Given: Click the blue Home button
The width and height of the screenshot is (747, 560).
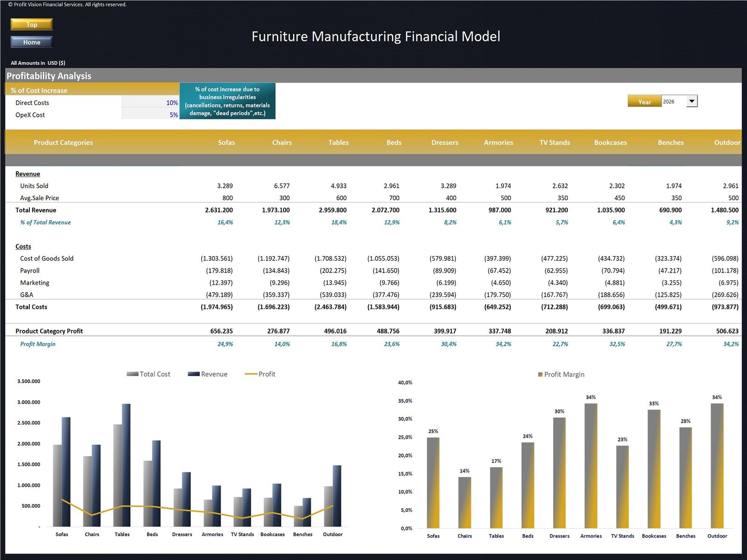Looking at the screenshot, I should pos(31,42).
